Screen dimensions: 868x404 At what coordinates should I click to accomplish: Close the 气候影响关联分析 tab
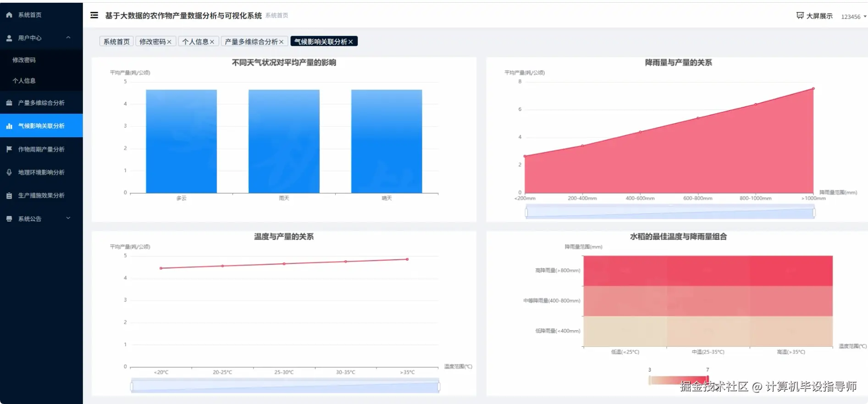(x=351, y=42)
